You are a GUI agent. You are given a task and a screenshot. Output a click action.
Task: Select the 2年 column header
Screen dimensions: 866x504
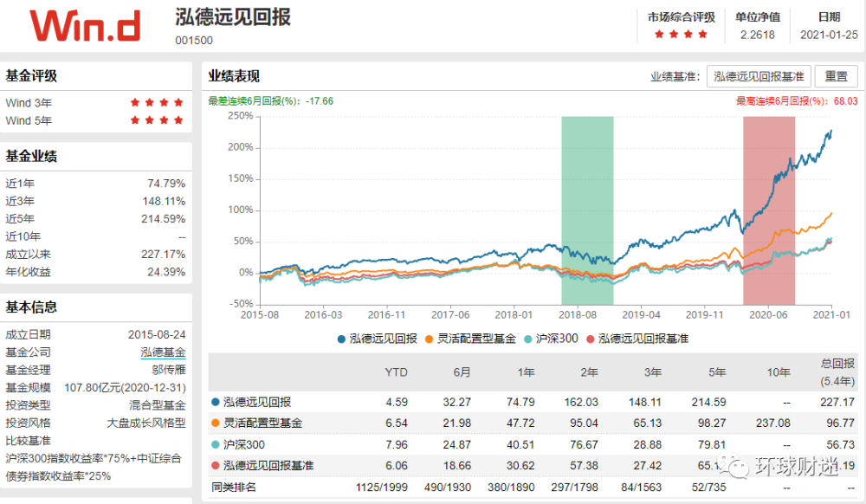589,372
